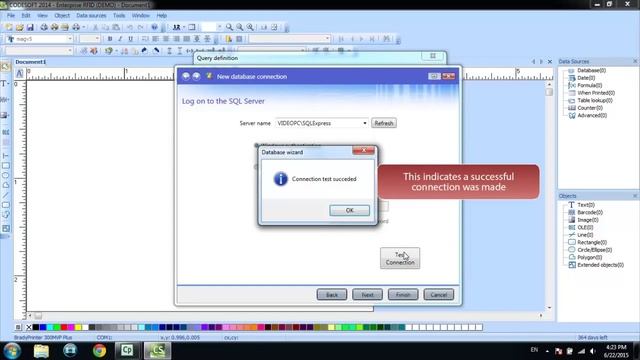640x360 pixels.
Task: Open the Cp app from the taskbar
Action: tap(127, 351)
